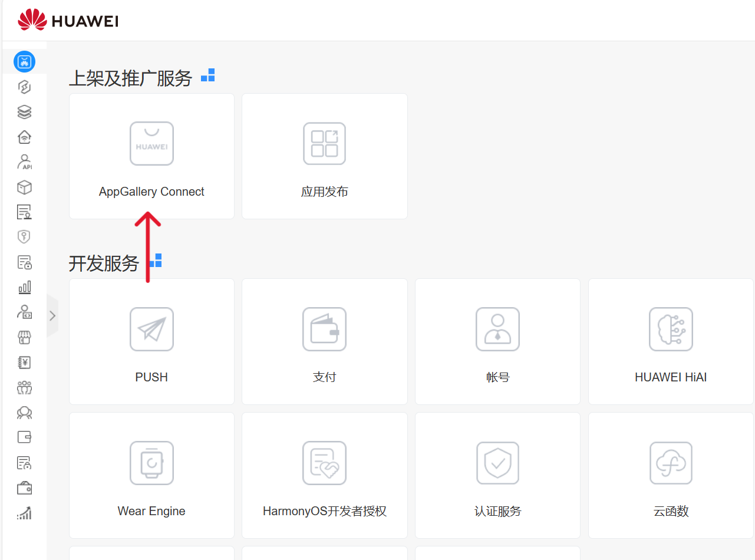The image size is (755, 560).
Task: Open the 云函数 cloud functions card
Action: tap(671, 475)
